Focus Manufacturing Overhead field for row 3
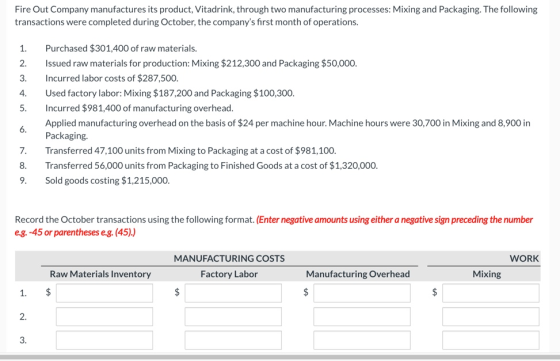The height and width of the screenshot is (361, 560). pos(362,340)
